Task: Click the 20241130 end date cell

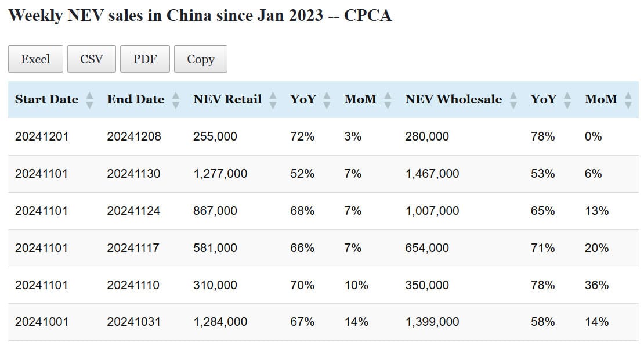Action: point(133,174)
